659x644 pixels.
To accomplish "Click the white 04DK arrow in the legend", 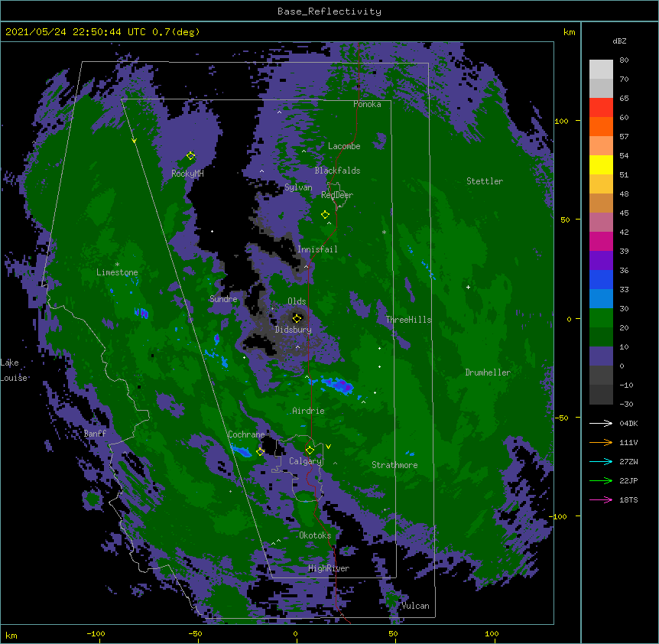I will coord(601,423).
